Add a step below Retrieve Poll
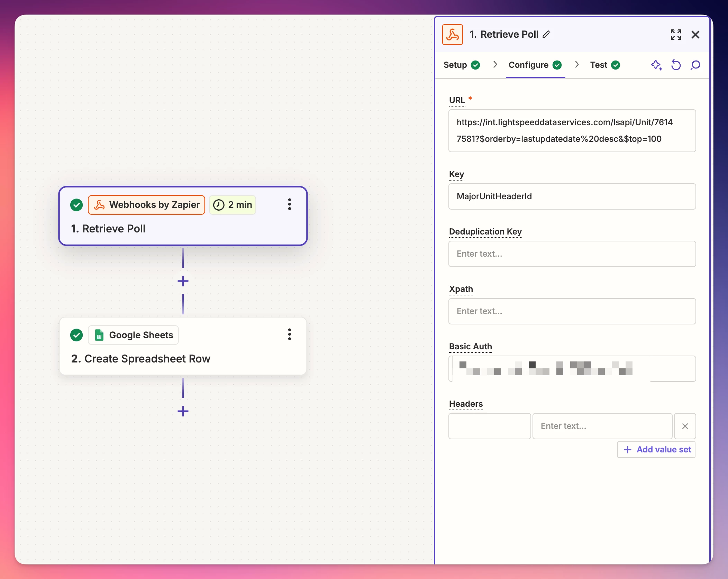728x579 pixels. [x=183, y=281]
